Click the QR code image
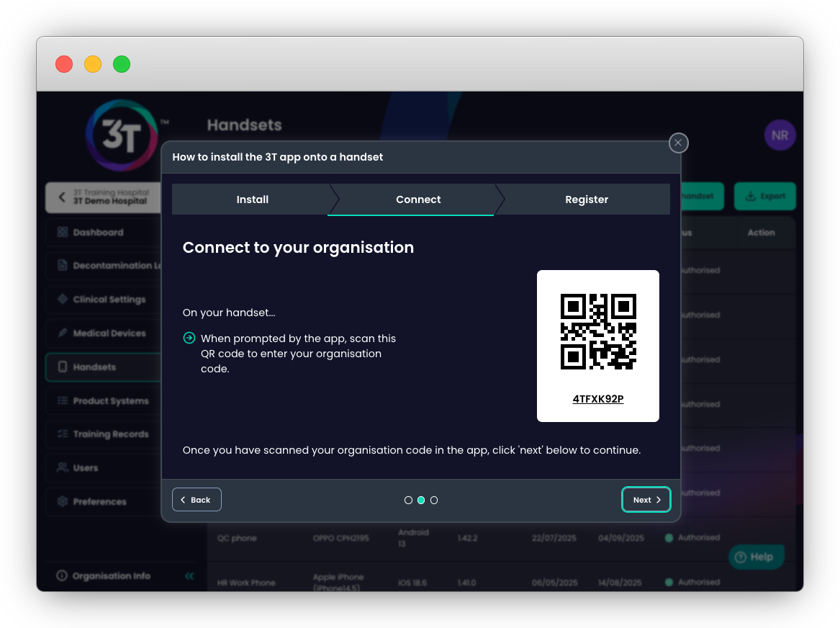840x628 pixels. pyautogui.click(x=598, y=332)
